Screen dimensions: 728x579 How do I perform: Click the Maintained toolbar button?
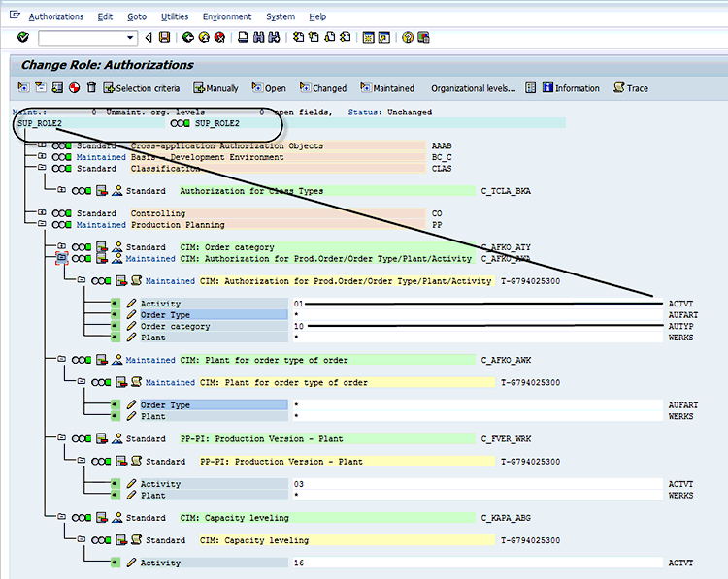click(387, 87)
